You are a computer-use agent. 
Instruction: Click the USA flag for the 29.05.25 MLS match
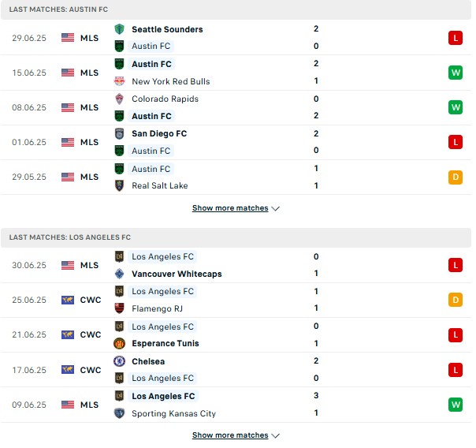tap(68, 177)
